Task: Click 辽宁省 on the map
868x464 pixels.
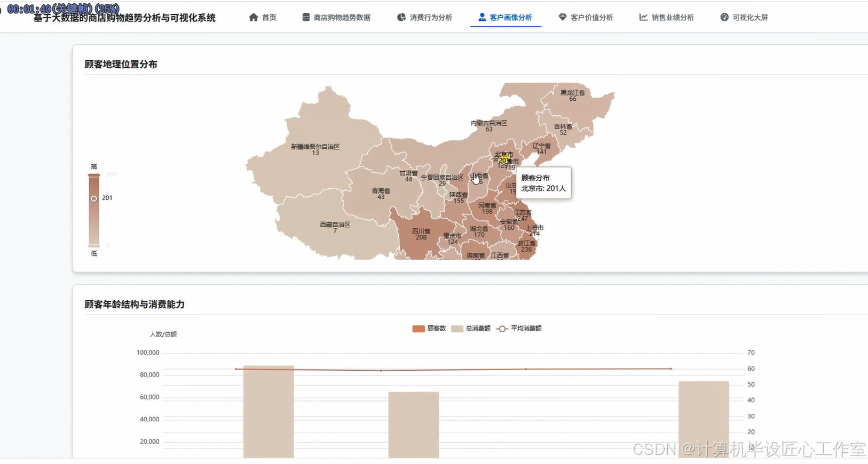Action: [x=541, y=149]
